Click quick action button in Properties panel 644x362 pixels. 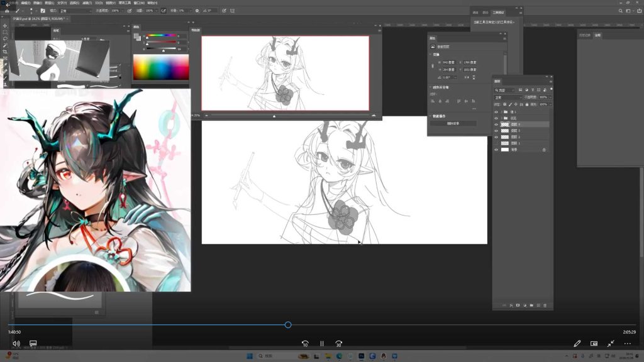click(453, 123)
